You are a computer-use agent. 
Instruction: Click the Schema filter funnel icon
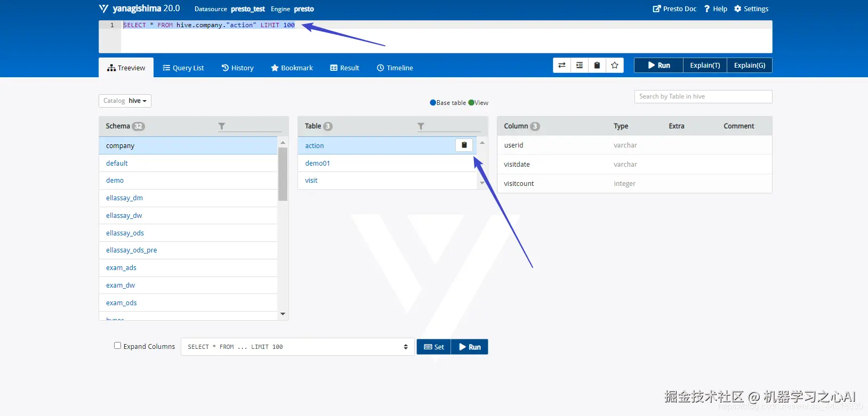222,126
